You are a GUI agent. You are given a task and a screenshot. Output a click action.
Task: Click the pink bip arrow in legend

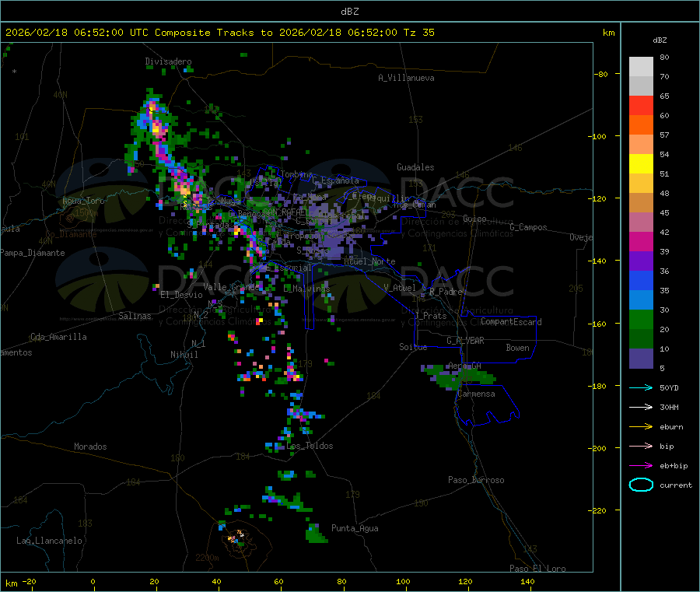[641, 446]
